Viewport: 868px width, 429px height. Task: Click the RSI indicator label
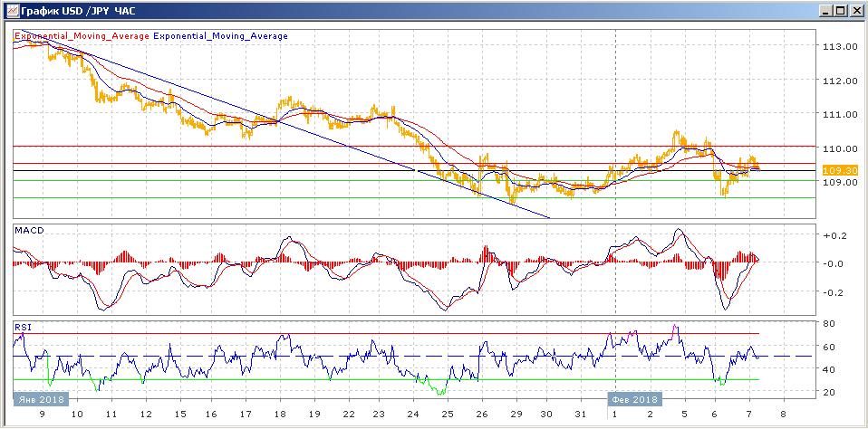(x=24, y=328)
